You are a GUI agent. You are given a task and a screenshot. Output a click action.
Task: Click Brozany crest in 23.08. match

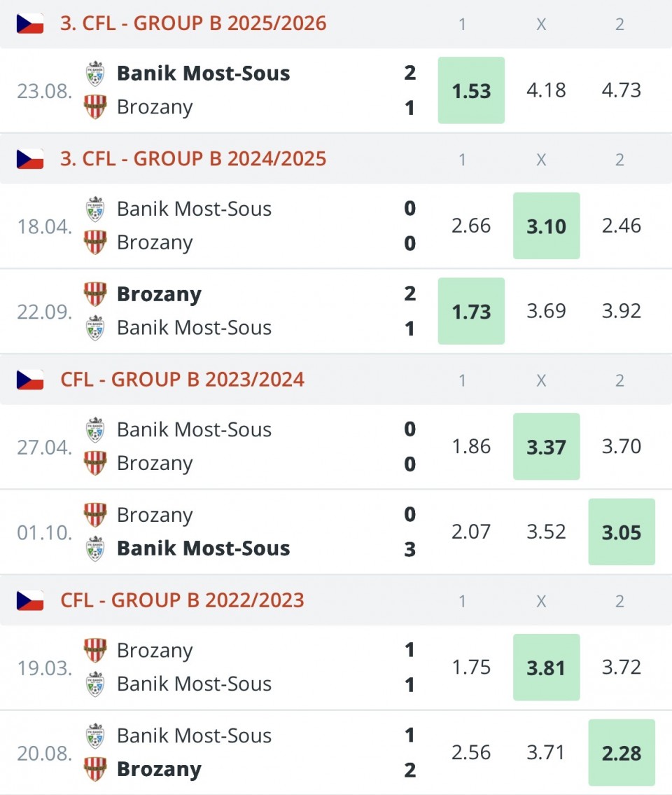[x=95, y=107]
